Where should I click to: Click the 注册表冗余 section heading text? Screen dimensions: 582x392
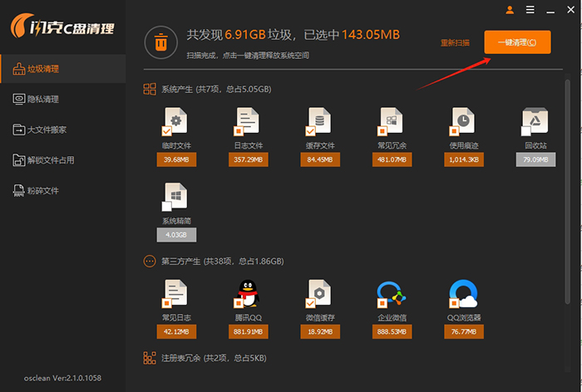click(214, 358)
